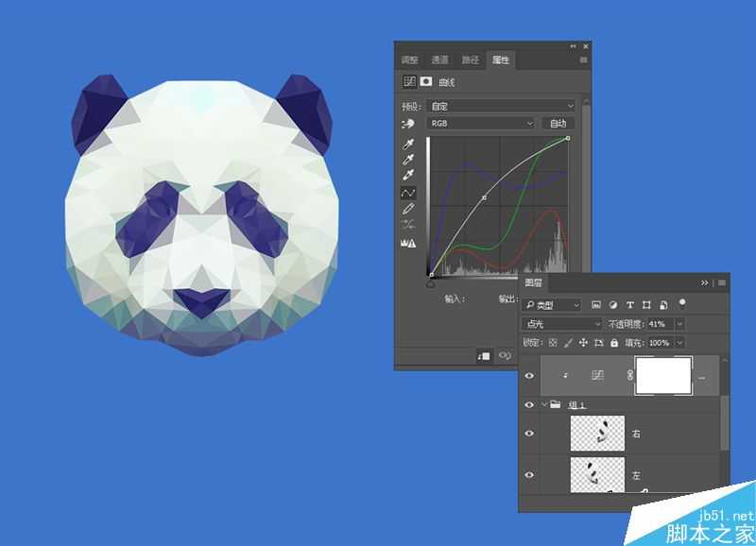
Task: Switch to the 路径 paths tab
Action: (x=470, y=60)
